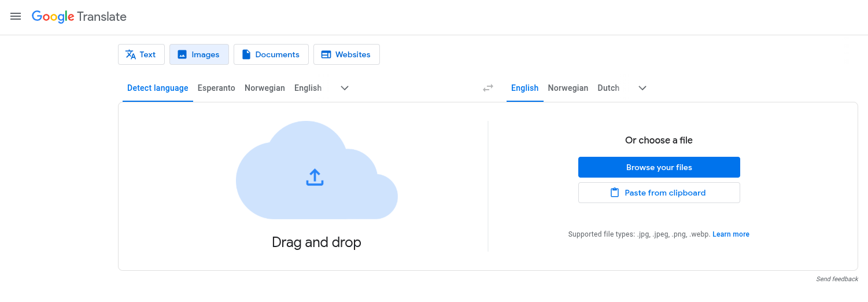Click the upload arrow icon in the cloud
The height and width of the screenshot is (302, 868).
click(315, 177)
